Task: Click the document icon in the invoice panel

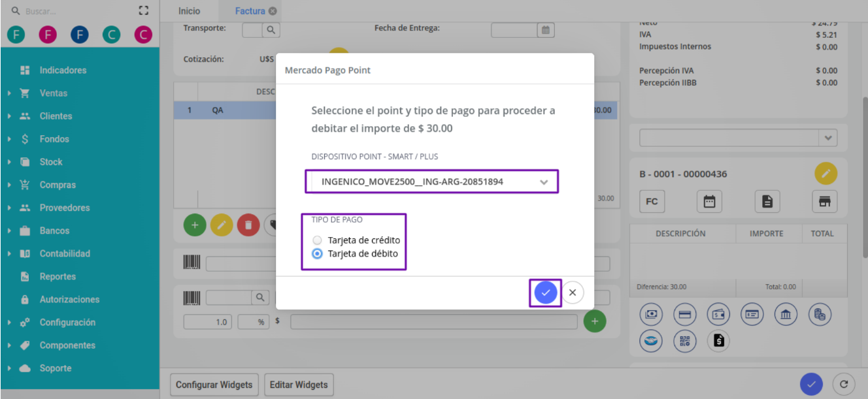Action: pyautogui.click(x=767, y=202)
